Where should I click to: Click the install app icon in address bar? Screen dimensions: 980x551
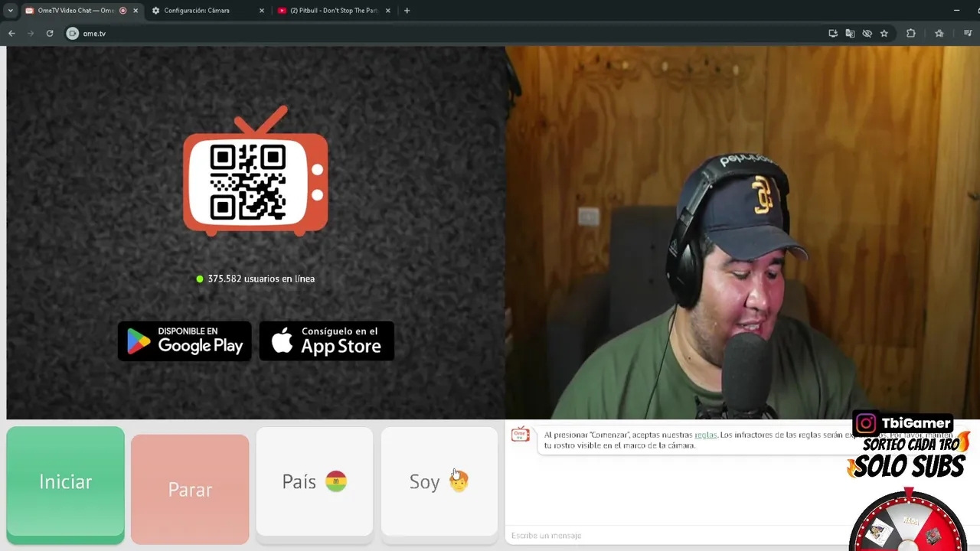(x=833, y=34)
